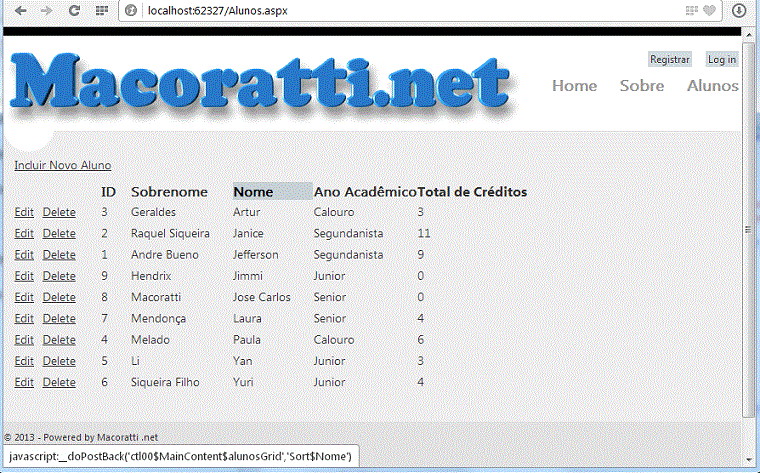Select the surname cell Mendonça
Screen dimensions: 760x473
point(158,319)
